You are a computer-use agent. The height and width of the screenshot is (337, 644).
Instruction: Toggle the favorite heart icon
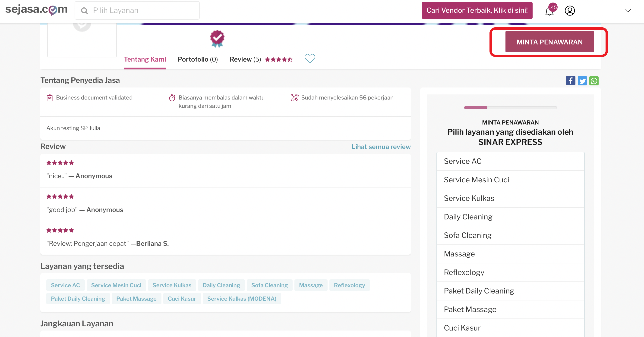point(310,59)
